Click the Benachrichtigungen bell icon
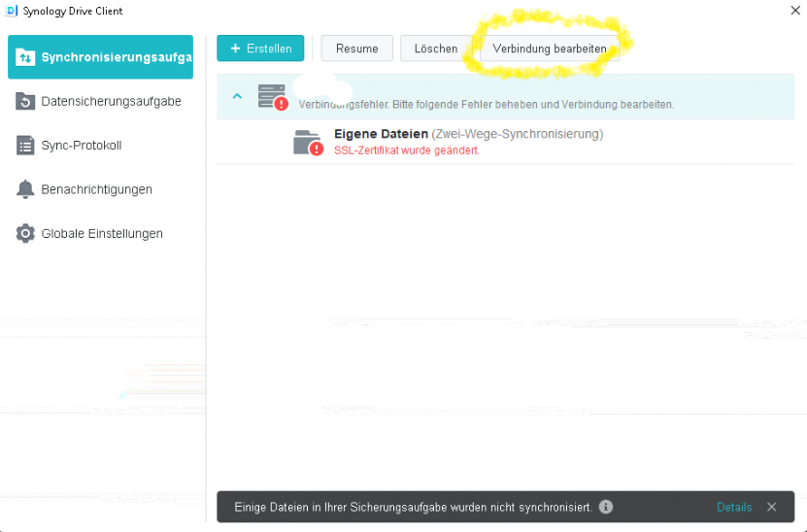 click(x=25, y=189)
